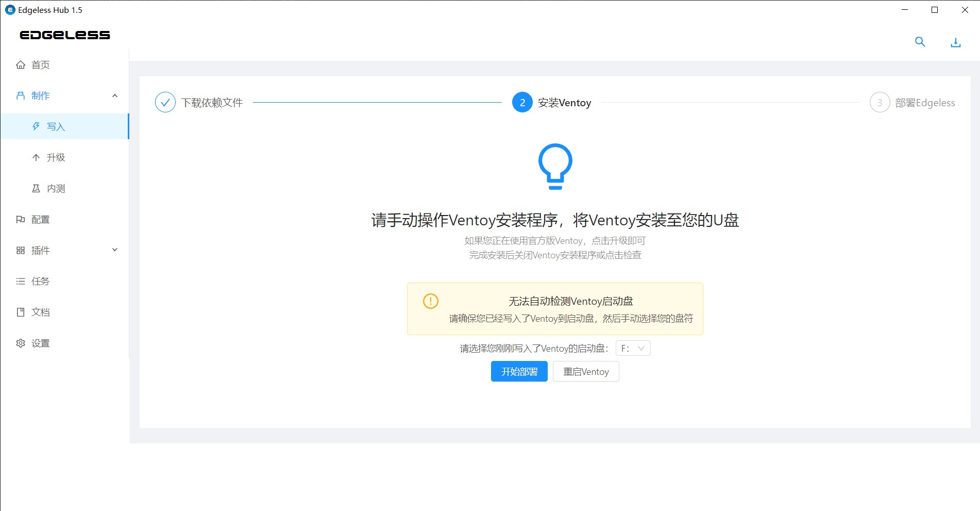Click the completed checkmark step icon
Viewport: 980px width, 511px height.
point(165,103)
